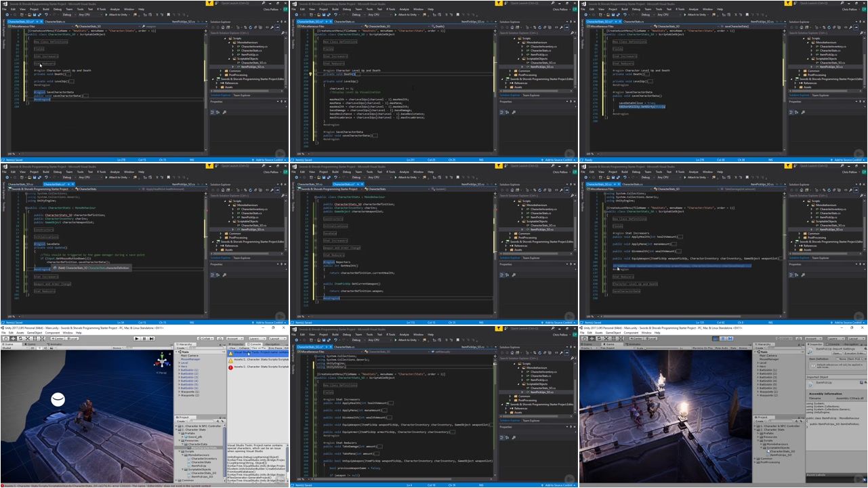Select the Rect tool in the Unity Console window
Viewport: 868px width, 488px height.
tap(35, 338)
